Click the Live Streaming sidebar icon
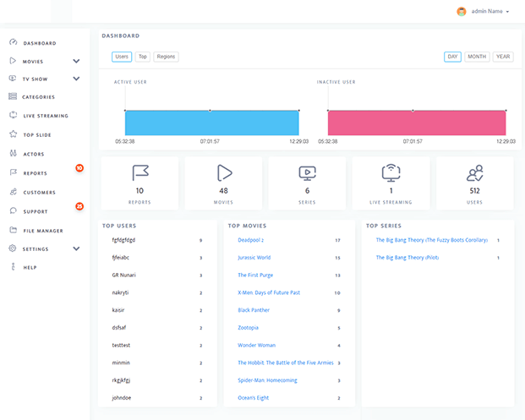This screenshot has width=525, height=420. [13, 116]
